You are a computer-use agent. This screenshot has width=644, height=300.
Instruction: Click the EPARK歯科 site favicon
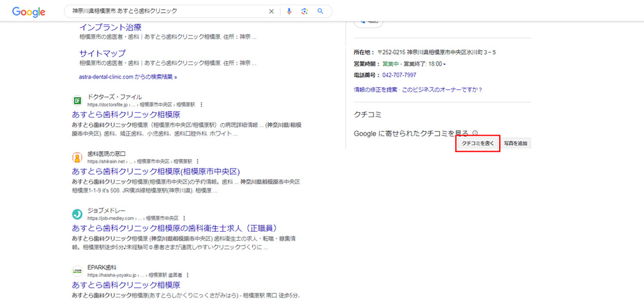coord(77,270)
